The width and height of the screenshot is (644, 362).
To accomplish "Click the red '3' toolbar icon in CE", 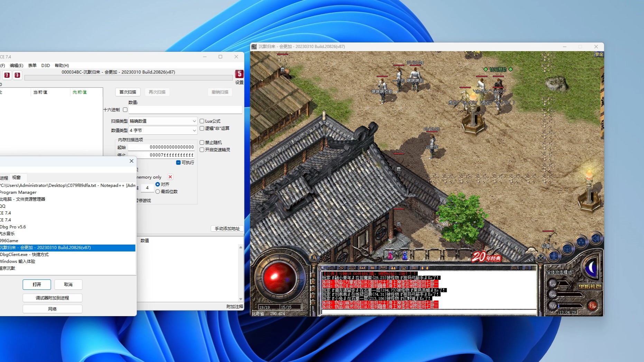I will coord(17,75).
